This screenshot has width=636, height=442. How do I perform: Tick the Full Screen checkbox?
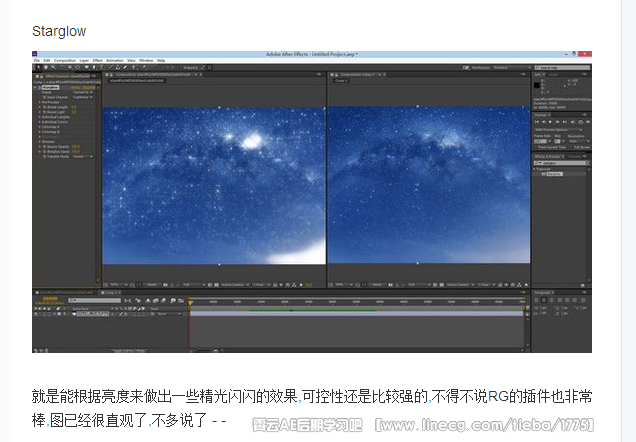571,148
